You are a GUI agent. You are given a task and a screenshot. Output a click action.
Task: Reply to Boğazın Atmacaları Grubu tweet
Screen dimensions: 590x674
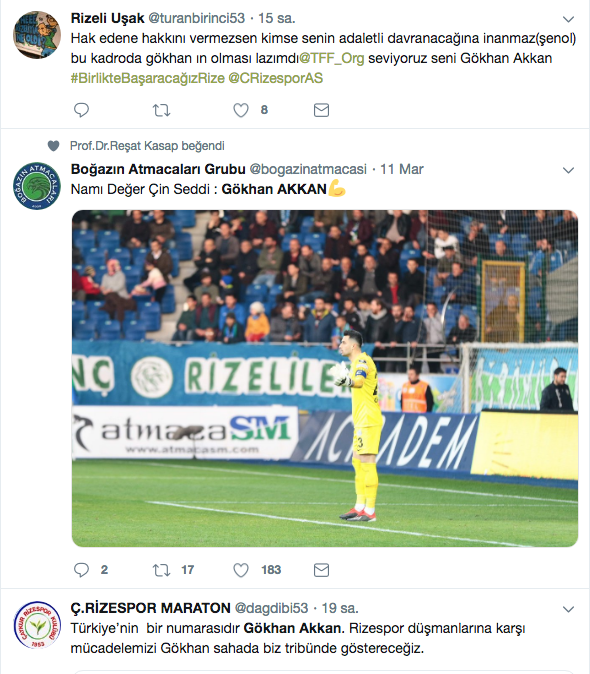click(x=81, y=570)
